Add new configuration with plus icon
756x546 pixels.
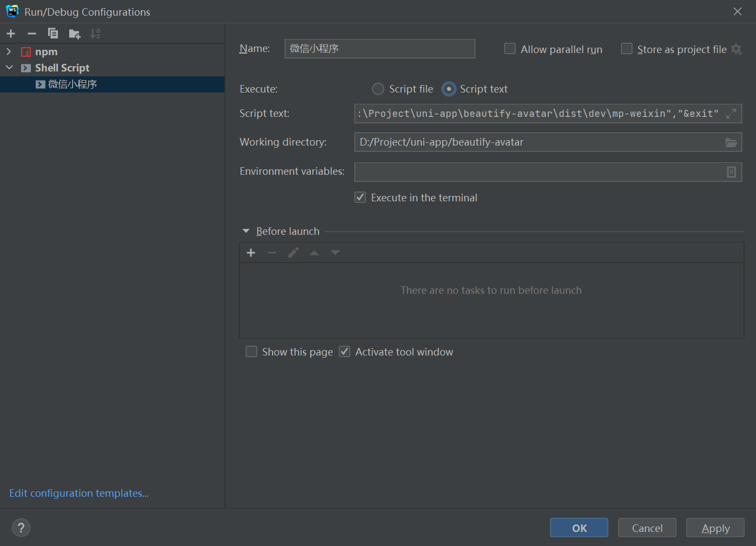click(11, 34)
